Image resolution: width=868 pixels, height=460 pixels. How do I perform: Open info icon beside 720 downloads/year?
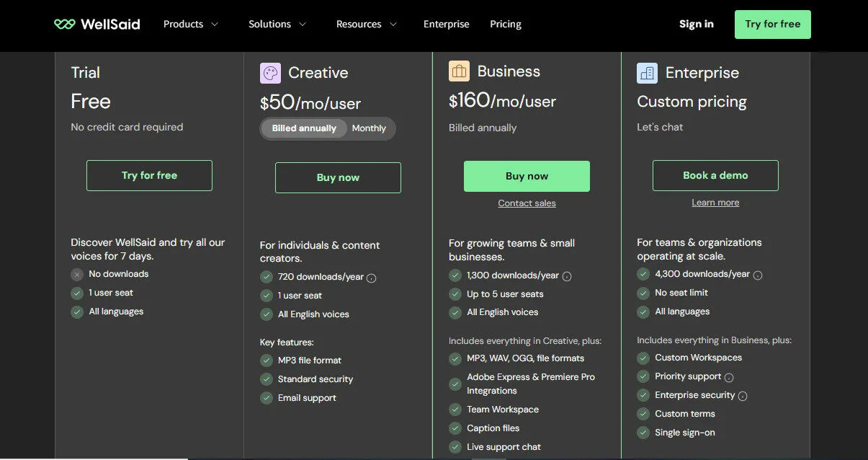tap(372, 278)
